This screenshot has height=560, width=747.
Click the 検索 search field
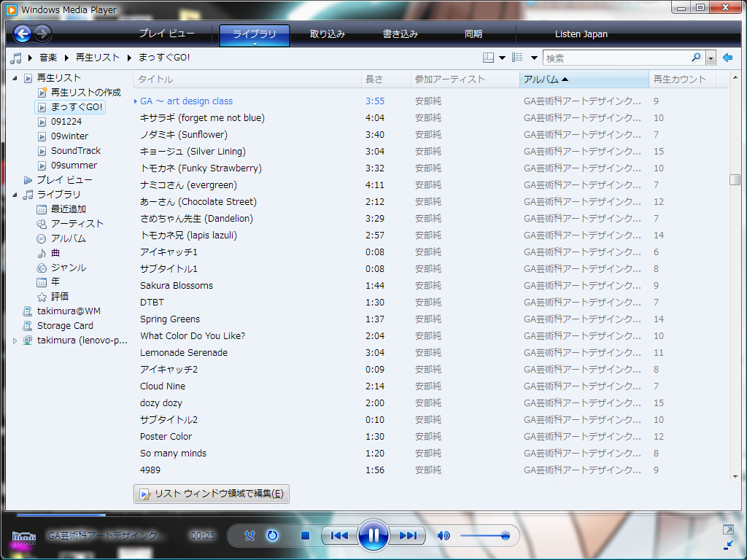(617, 58)
